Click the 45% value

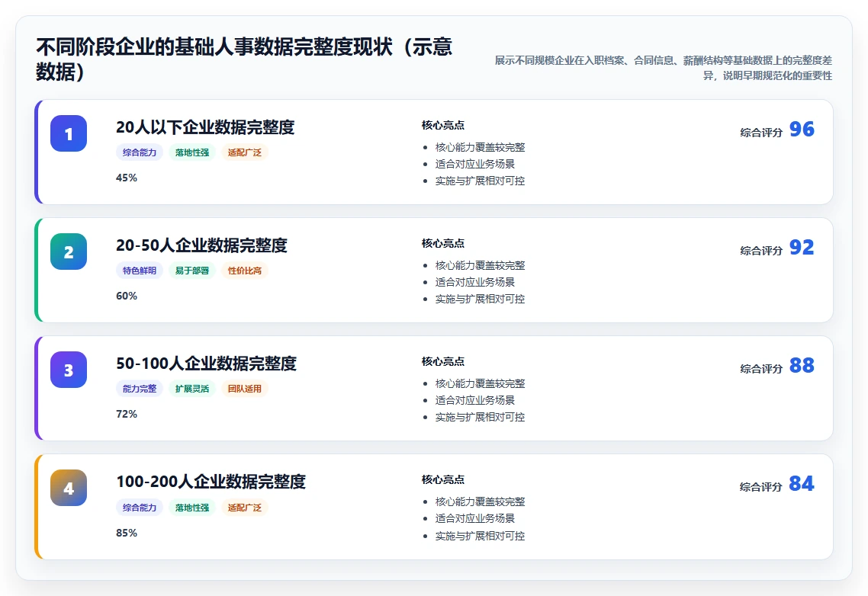(x=127, y=178)
